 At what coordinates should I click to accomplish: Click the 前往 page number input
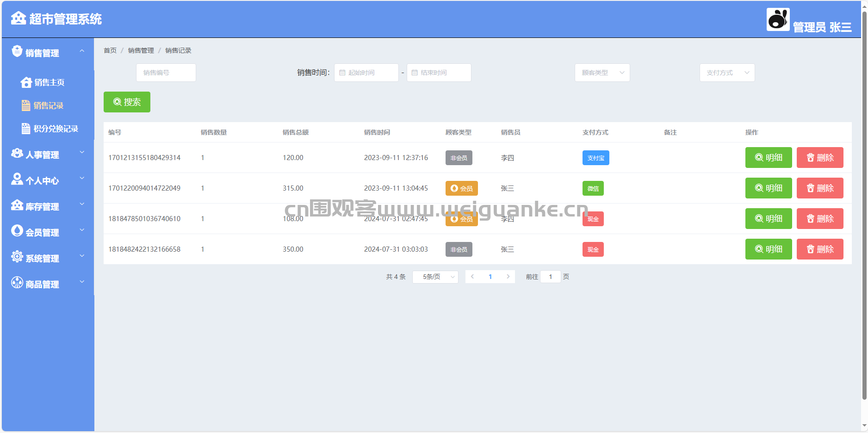(551, 277)
